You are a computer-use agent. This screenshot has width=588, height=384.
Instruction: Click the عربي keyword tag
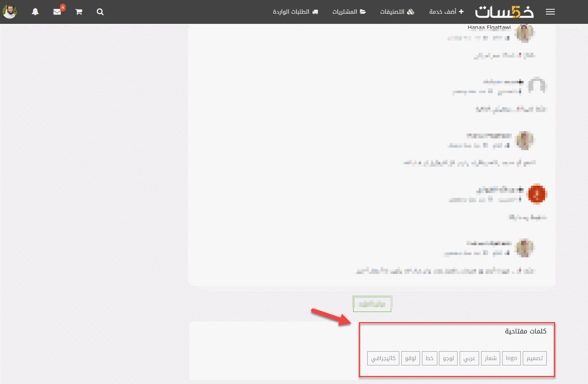click(x=469, y=358)
